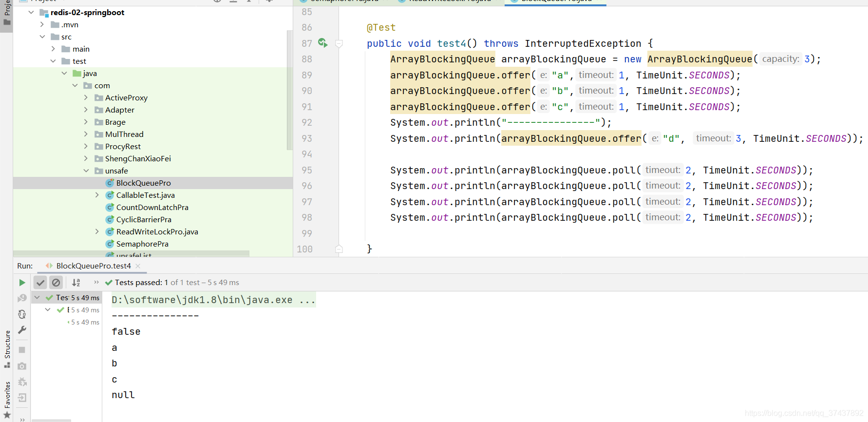Click the project tree vertical scrollbar
Screen dimensions: 868x422
(x=290, y=90)
